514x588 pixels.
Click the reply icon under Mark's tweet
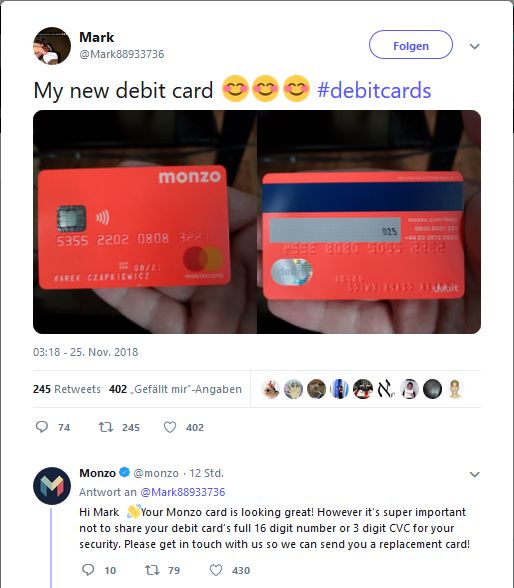(x=42, y=427)
